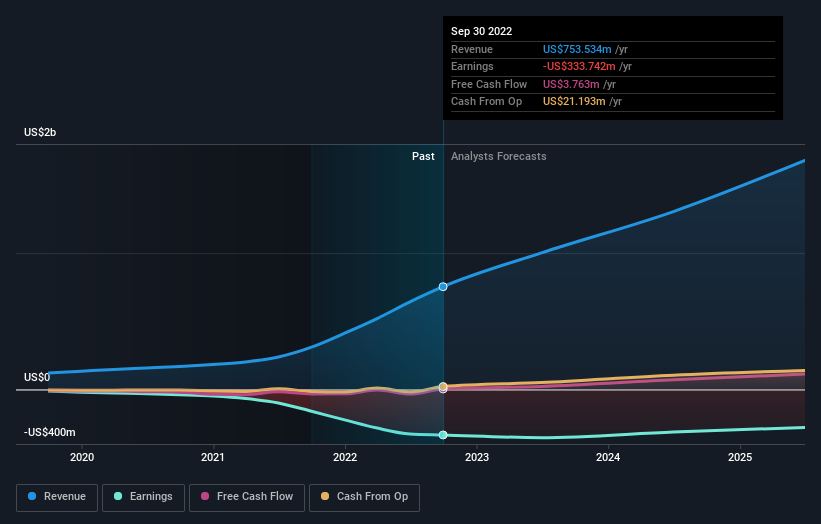Click the 2022 x-axis year label
This screenshot has width=821, height=524.
pos(345,458)
